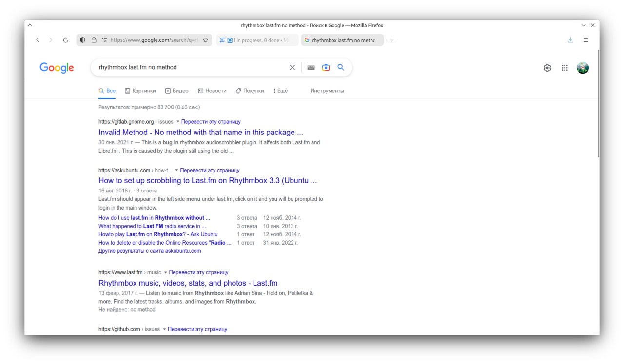
Task: Open 'How to delete or disable the Online Resources' sublink
Action: click(x=165, y=243)
